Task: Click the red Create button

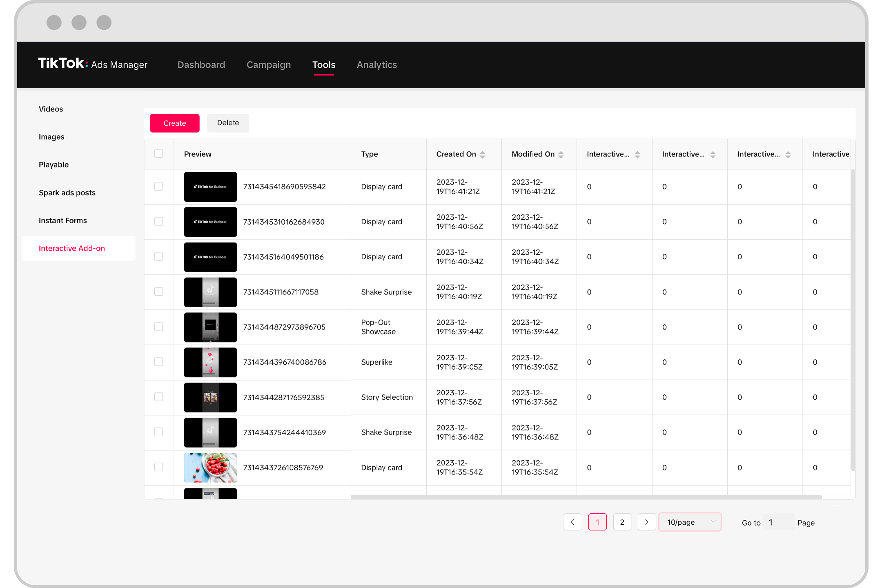Action: tap(175, 123)
